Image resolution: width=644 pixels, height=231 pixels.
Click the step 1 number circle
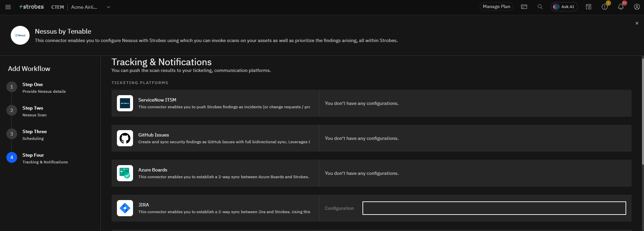pyautogui.click(x=12, y=87)
